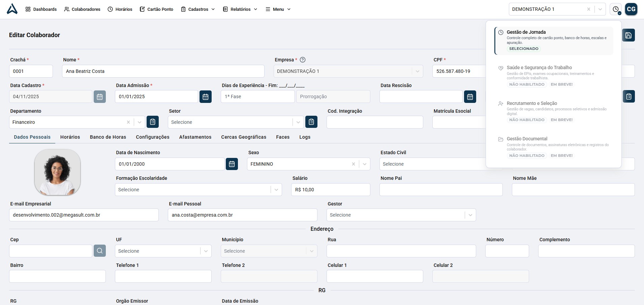Open the Configurações tab

(153, 137)
